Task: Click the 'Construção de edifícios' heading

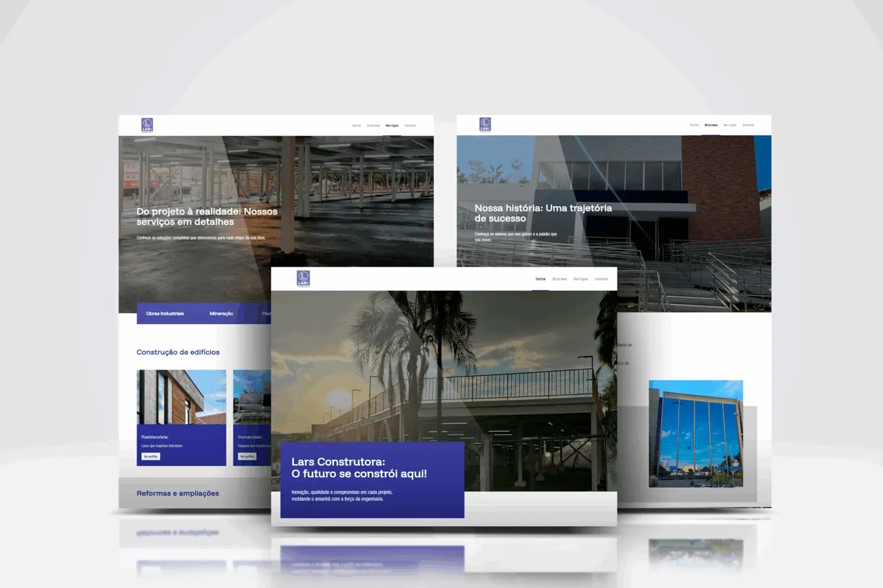Action: coord(178,352)
